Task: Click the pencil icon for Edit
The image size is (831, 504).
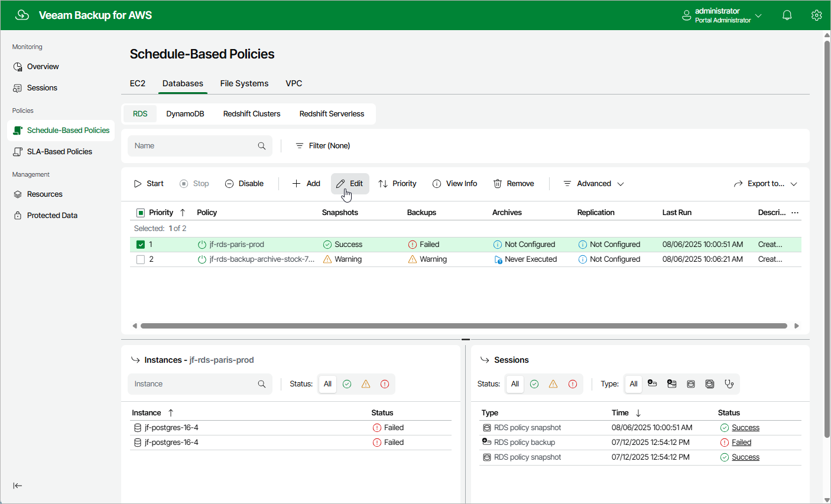Action: click(x=340, y=184)
